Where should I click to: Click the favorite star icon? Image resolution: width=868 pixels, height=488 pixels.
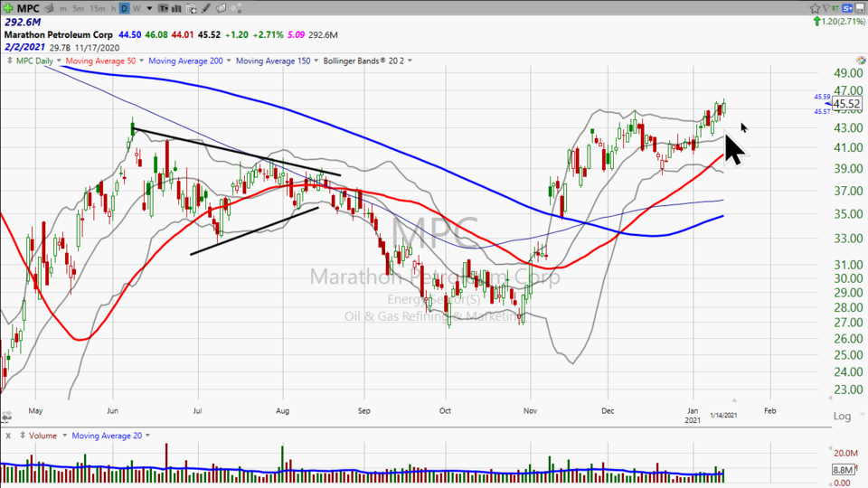click(x=815, y=8)
